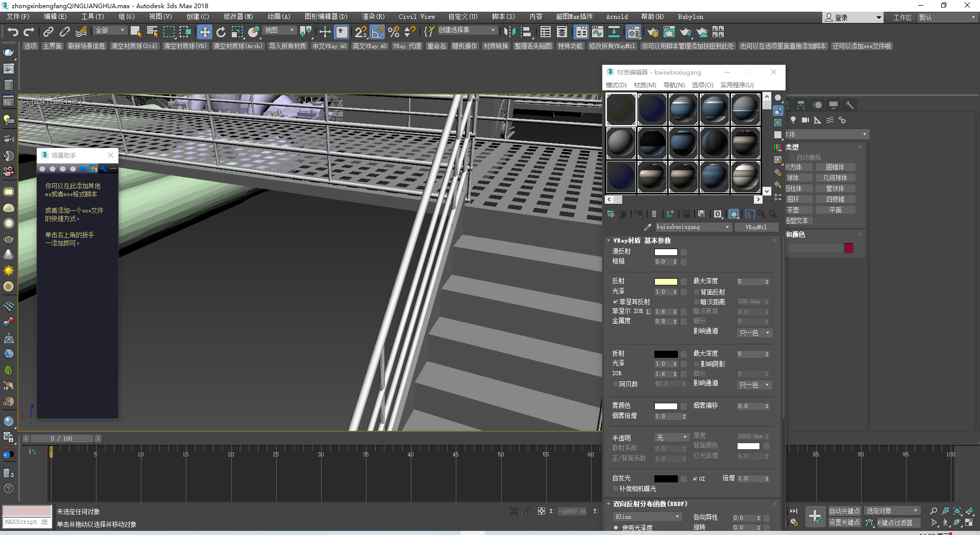
Task: Open the Curve Editor icon
Action: click(598, 32)
